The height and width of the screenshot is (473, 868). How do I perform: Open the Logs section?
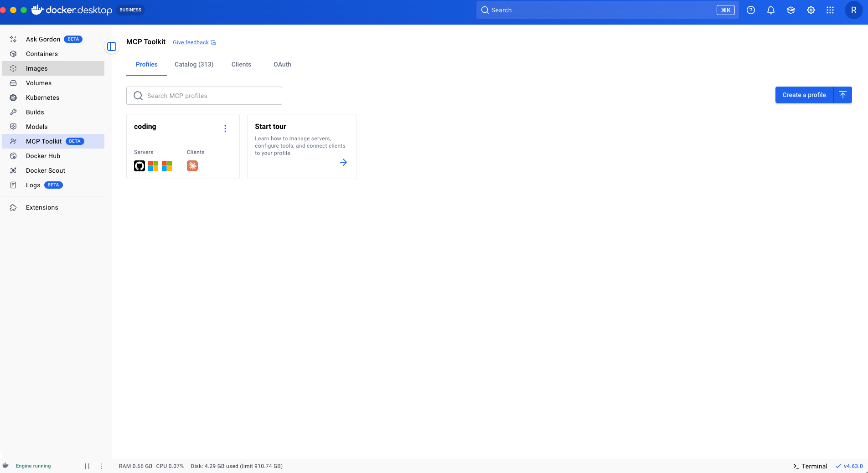(53, 185)
